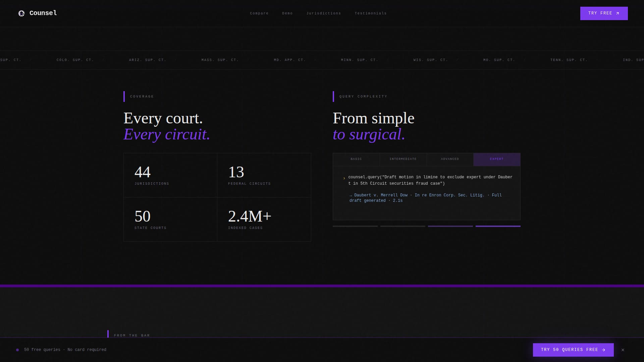Select the ADVANCED complexity tab
644x362 pixels.
450,159
